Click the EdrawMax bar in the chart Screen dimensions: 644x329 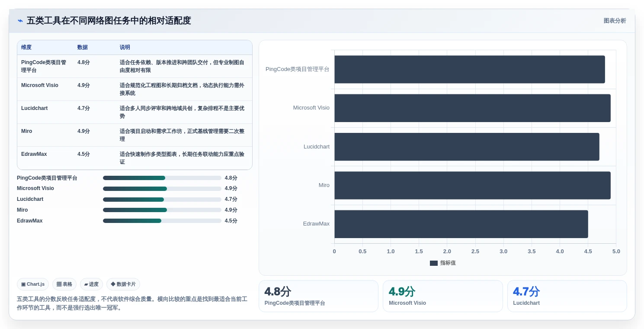(x=461, y=224)
